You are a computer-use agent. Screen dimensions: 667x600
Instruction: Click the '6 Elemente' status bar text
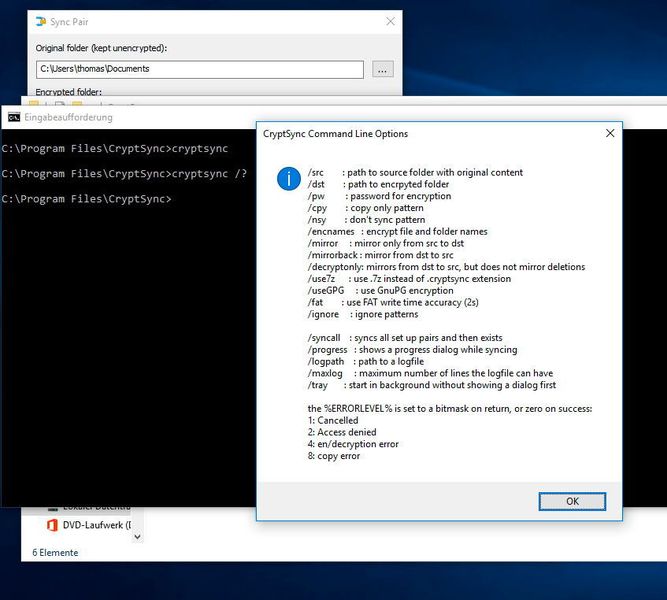pyautogui.click(x=55, y=552)
